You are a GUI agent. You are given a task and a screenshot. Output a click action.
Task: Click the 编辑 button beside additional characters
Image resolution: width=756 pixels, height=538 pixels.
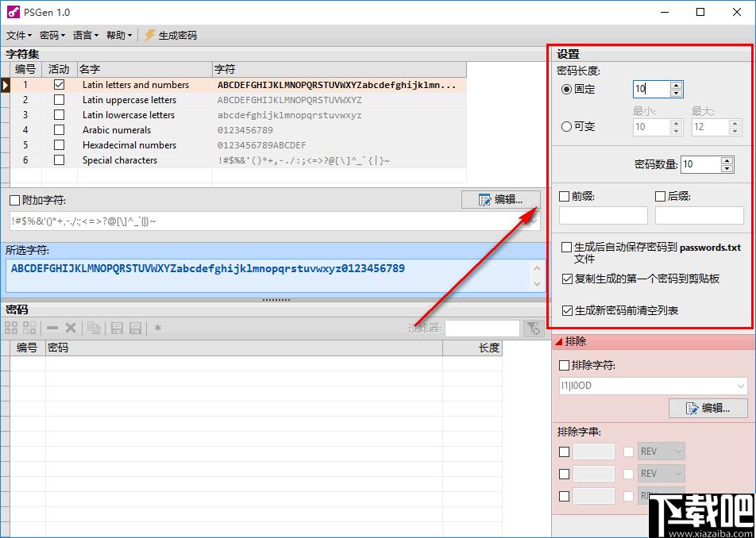[x=501, y=199]
